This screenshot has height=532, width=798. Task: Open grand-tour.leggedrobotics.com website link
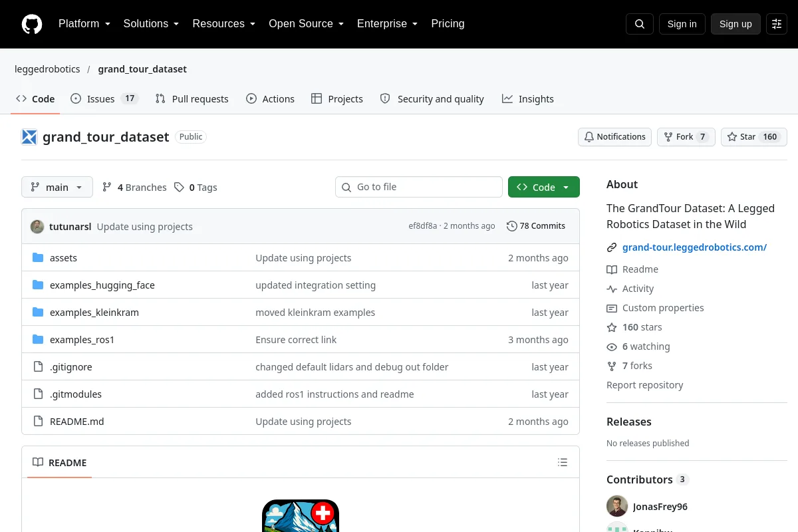tap(694, 247)
